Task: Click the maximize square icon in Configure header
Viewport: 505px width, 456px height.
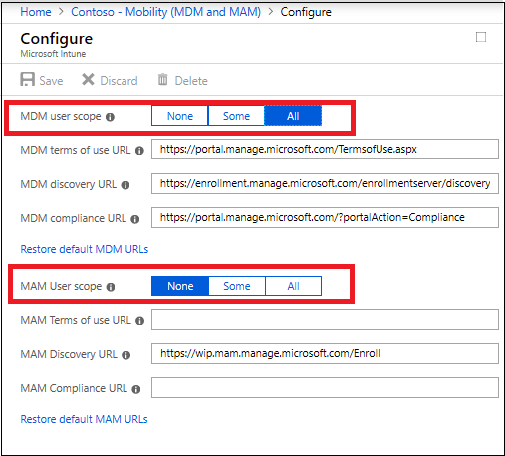Action: (x=481, y=37)
